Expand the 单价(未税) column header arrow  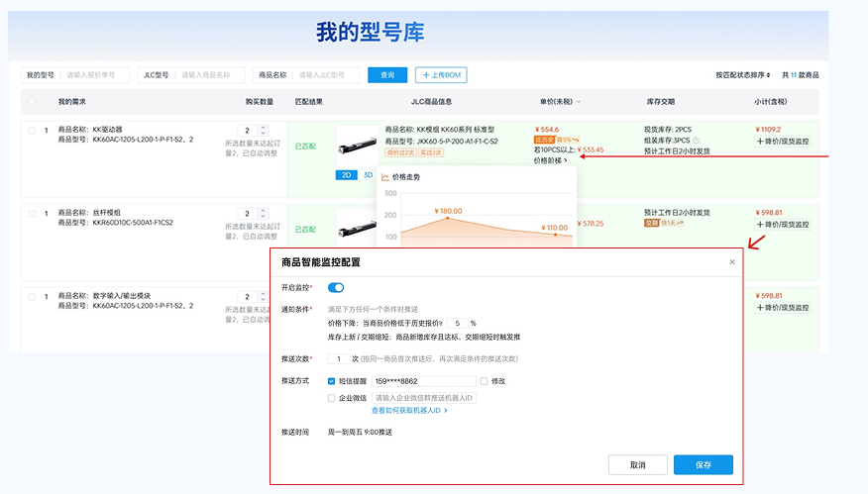579,102
